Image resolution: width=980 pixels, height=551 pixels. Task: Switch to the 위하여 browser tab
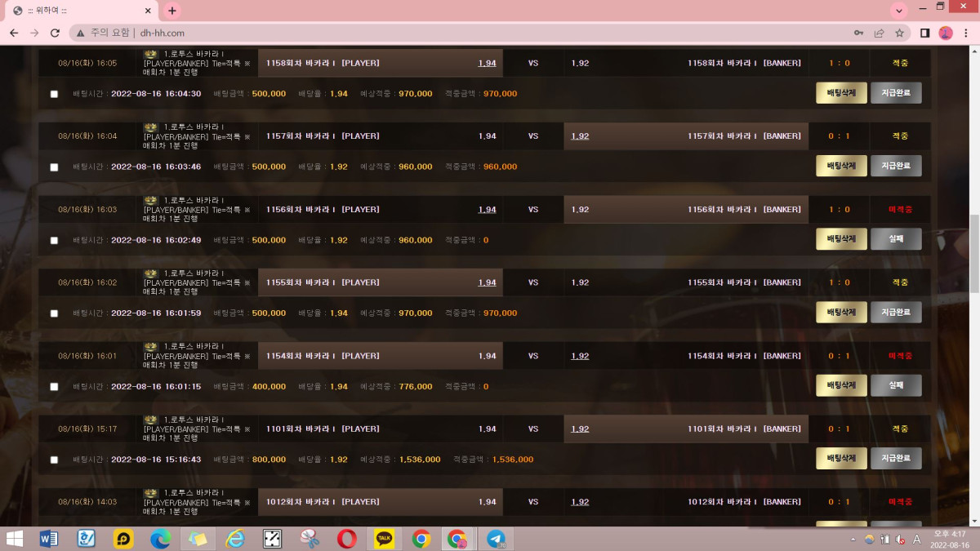[78, 11]
